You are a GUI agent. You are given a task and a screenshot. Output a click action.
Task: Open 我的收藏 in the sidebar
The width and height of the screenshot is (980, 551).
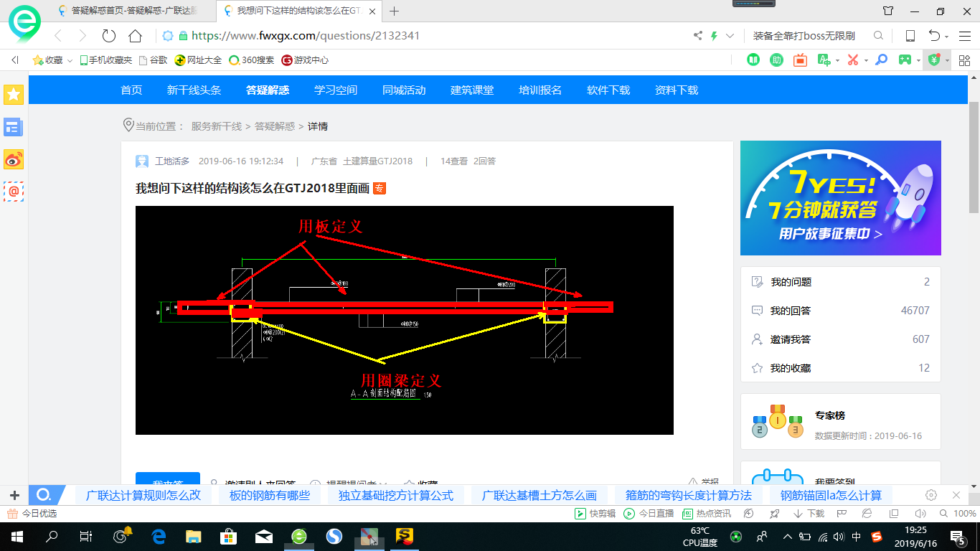(x=840, y=368)
